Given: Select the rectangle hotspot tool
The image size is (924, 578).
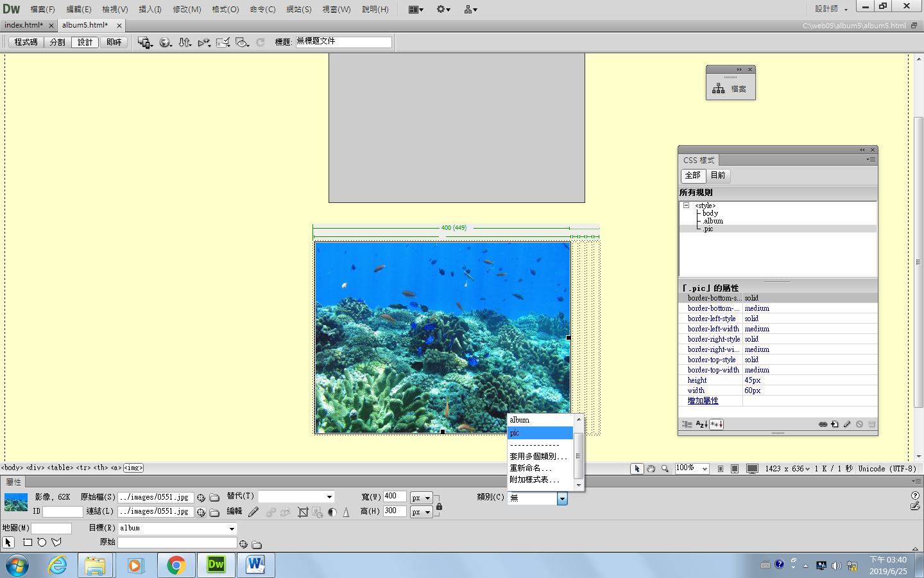Looking at the screenshot, I should point(28,543).
